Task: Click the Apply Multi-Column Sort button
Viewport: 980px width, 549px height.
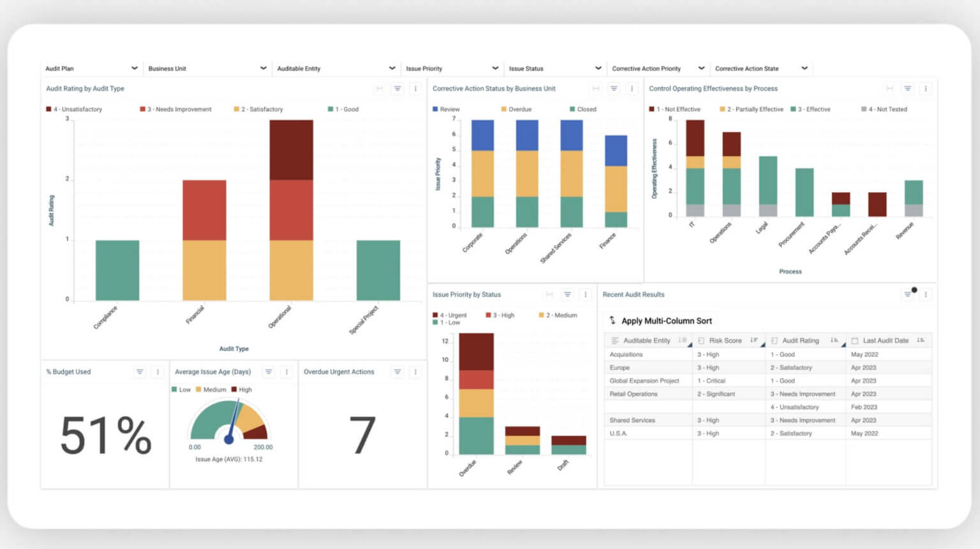Action: tap(660, 321)
